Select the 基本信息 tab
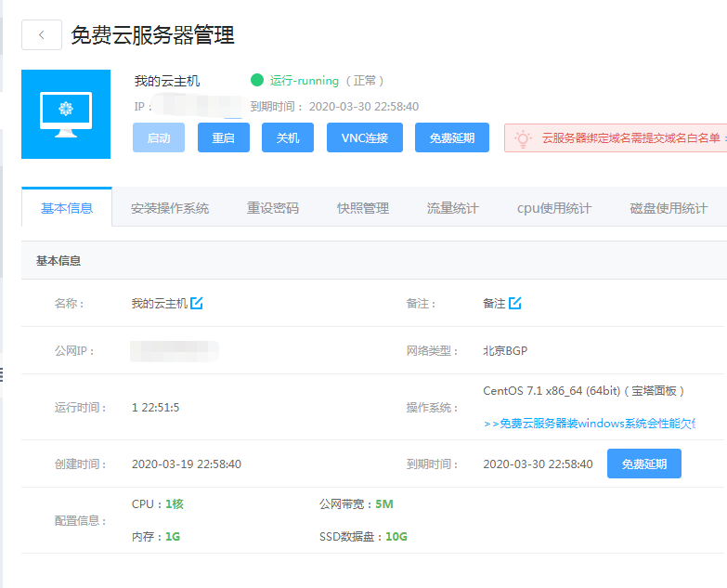This screenshot has width=727, height=588. (x=67, y=208)
